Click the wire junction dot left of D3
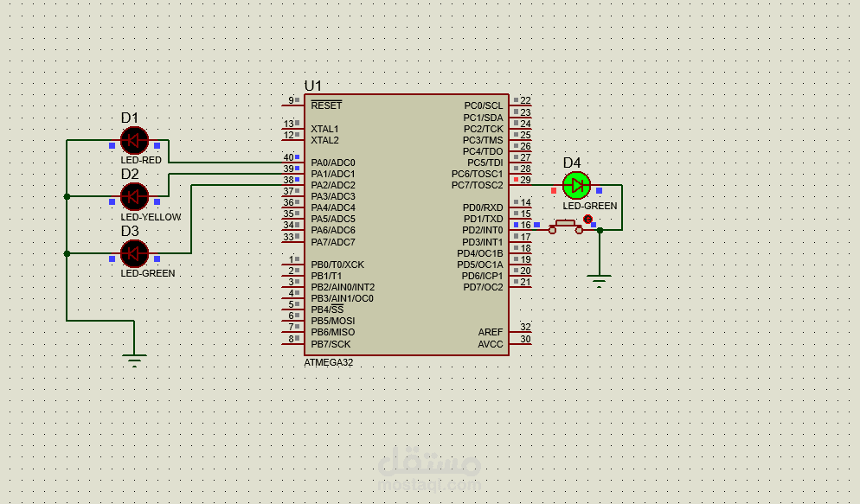 click(x=67, y=253)
